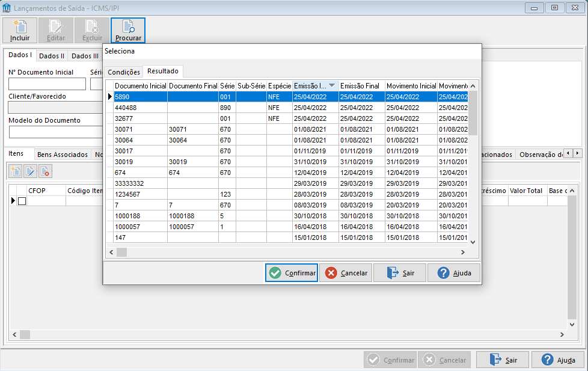The height and width of the screenshot is (371, 588).
Task: Open the Emissão Inicial column sort dropdown arrow
Action: click(332, 85)
